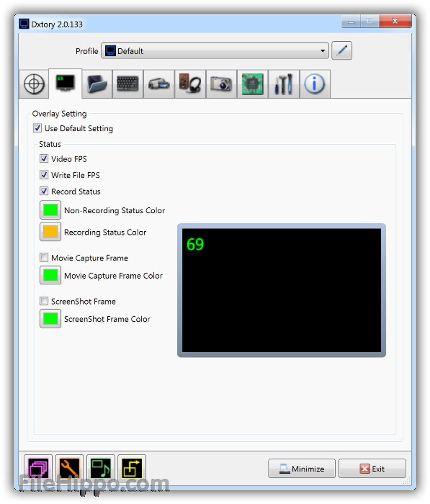430x504 pixels.
Task: Open the Tools wrench tab
Action: point(284,84)
